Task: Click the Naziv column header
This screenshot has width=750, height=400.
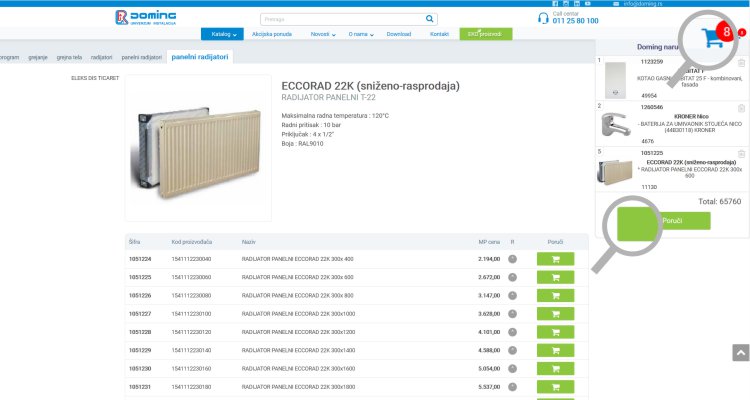Action: point(249,242)
